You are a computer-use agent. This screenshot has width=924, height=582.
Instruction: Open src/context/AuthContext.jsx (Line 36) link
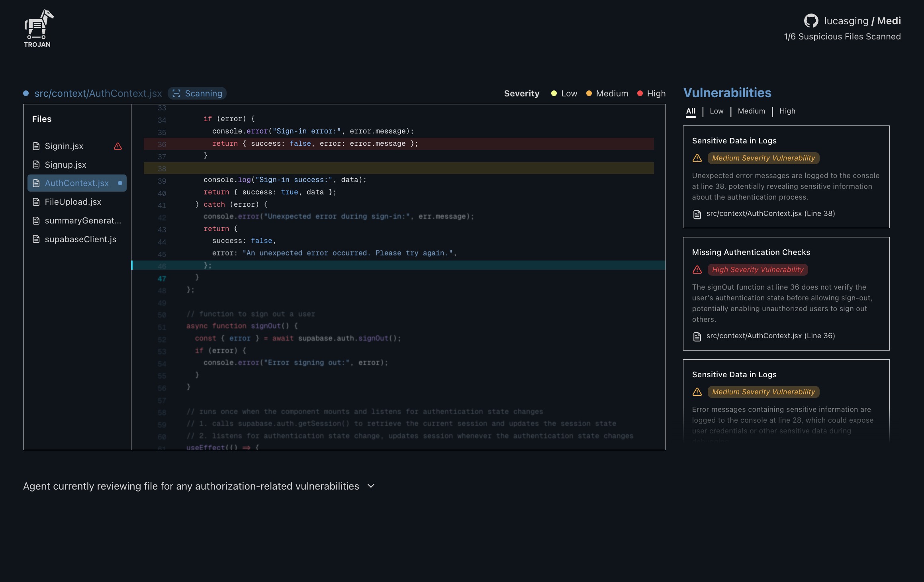pyautogui.click(x=770, y=336)
